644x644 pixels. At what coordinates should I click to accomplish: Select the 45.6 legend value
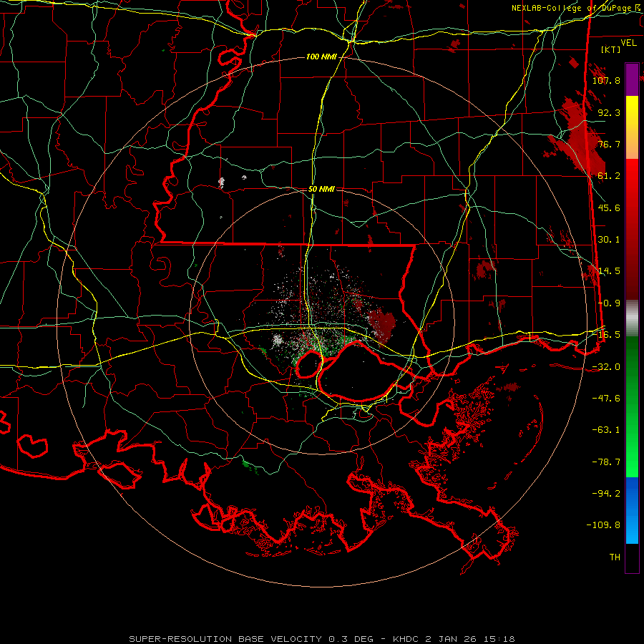[609, 208]
